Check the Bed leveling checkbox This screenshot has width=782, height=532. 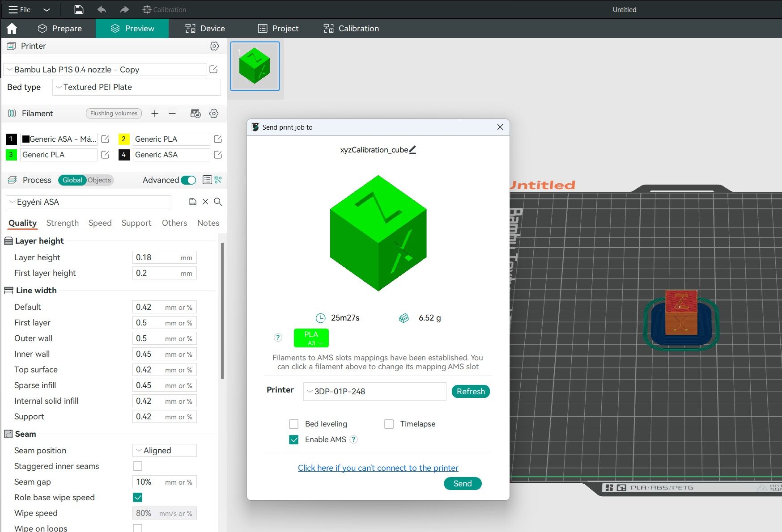point(293,424)
